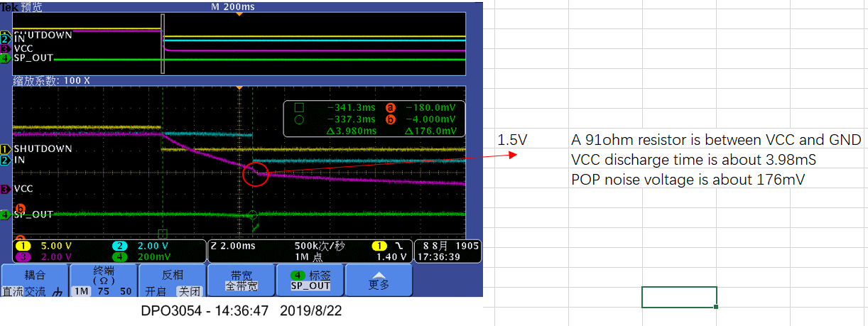This screenshot has height=326, width=868.
Task: Click channel 1 SHUTDOWN marker in zoom view
Action: coord(6,149)
